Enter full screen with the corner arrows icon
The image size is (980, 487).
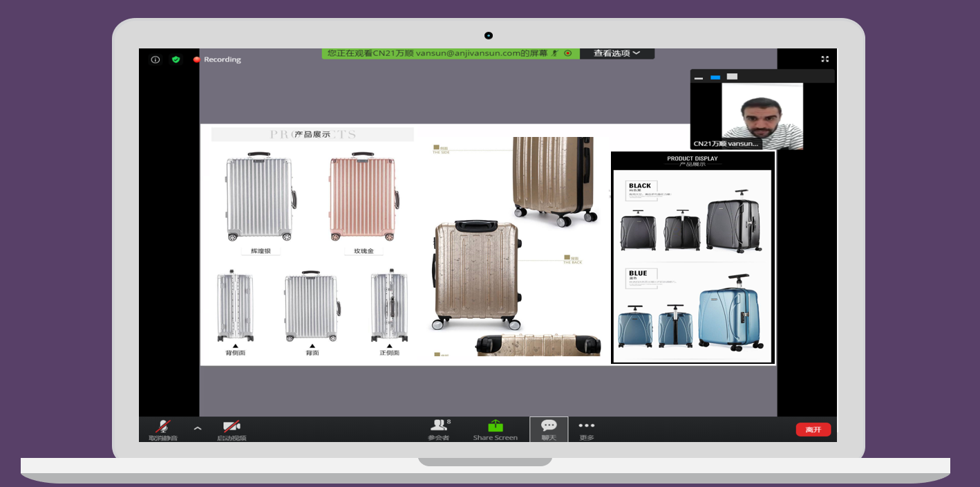pyautogui.click(x=824, y=59)
